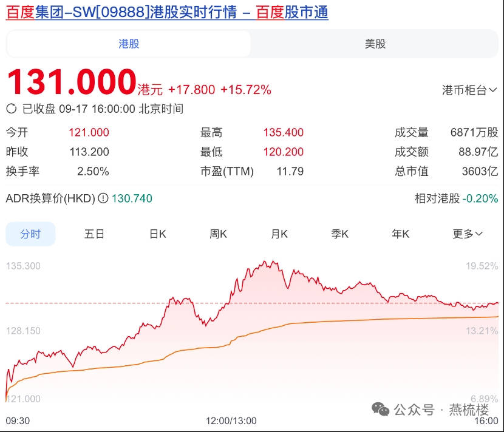Open the 百度集团-SW 港股实时行情 title link
504x432 pixels.
pos(167,12)
